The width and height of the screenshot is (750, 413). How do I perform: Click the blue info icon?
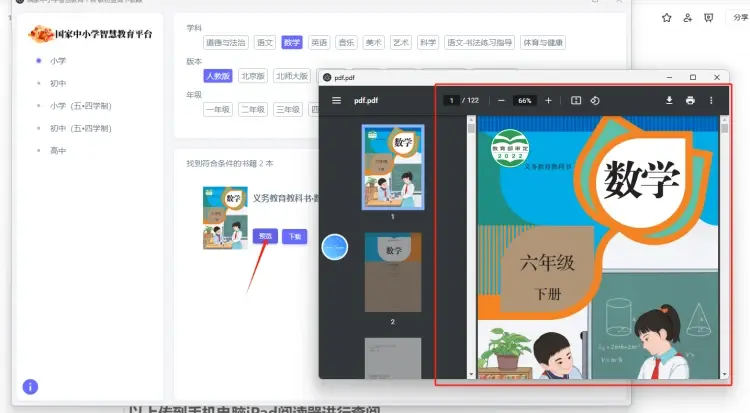click(30, 387)
